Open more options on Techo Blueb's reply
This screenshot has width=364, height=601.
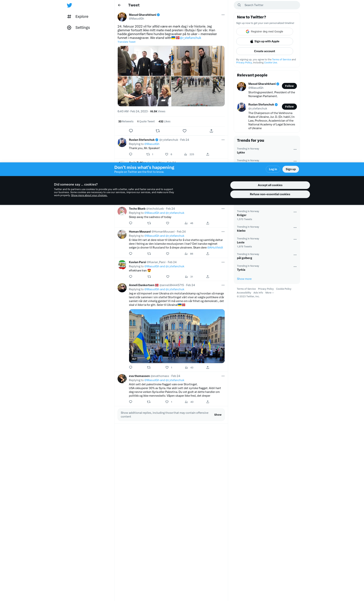pos(223,208)
